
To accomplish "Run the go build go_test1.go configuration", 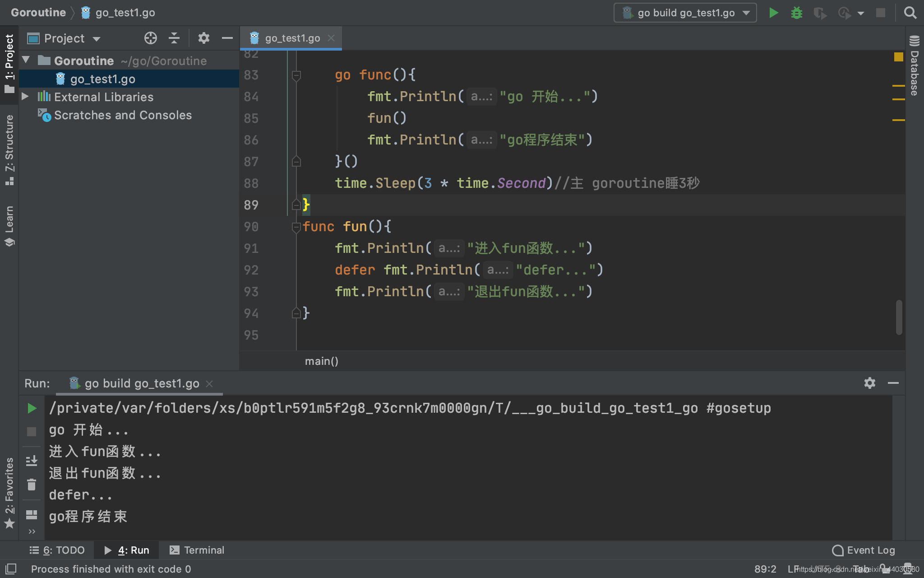I will point(773,13).
